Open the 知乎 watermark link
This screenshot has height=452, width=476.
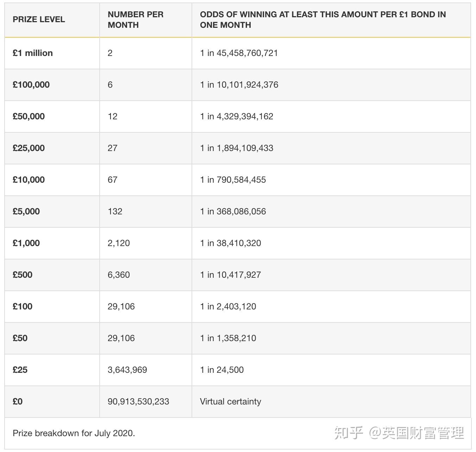[x=348, y=433]
